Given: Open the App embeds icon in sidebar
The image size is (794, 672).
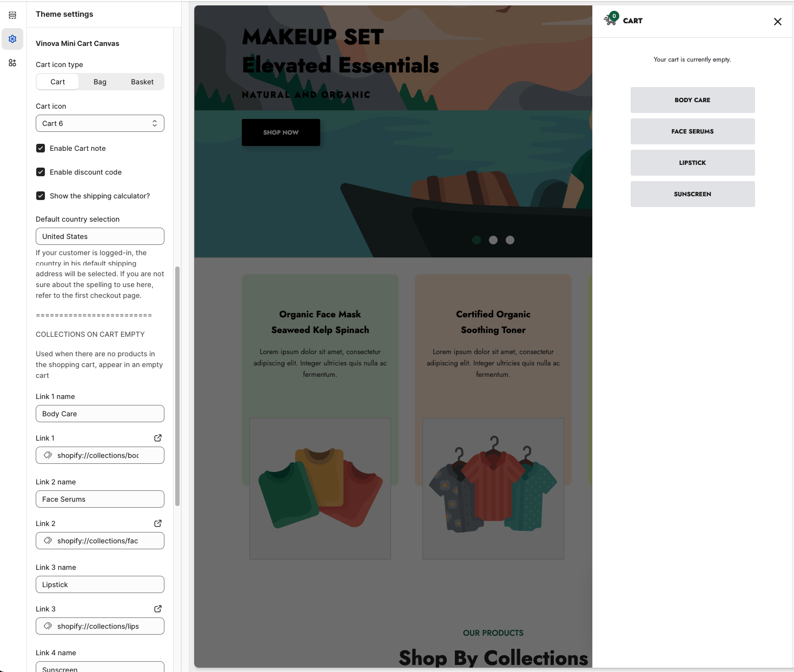Looking at the screenshot, I should click(x=12, y=63).
